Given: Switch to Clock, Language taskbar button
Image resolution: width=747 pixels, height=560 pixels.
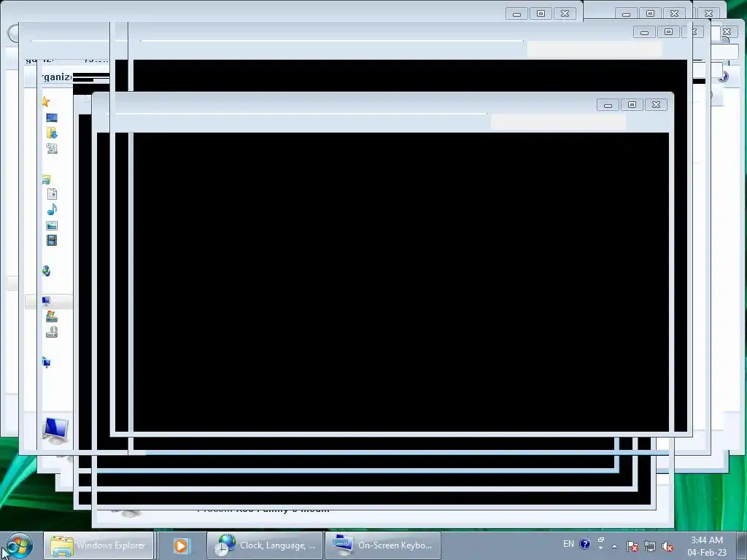Looking at the screenshot, I should pos(265,545).
